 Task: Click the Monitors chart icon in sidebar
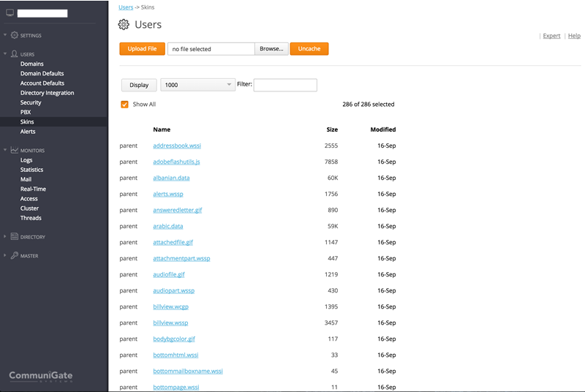[14, 151]
